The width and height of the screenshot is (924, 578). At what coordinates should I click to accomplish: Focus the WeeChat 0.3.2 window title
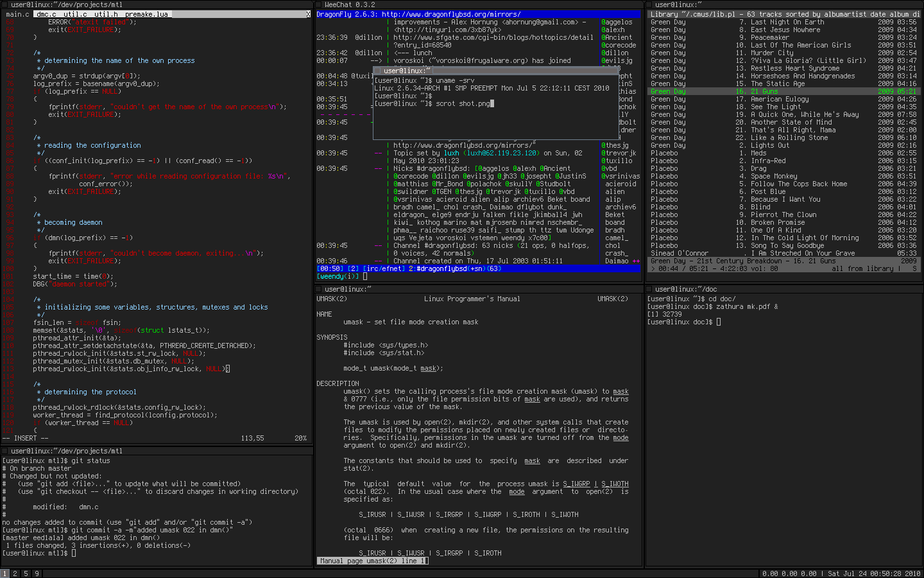point(350,4)
